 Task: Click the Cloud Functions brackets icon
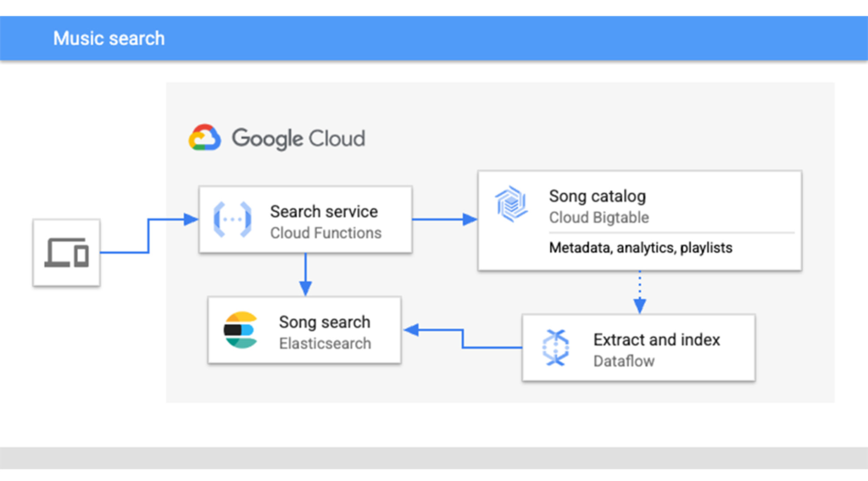231,220
